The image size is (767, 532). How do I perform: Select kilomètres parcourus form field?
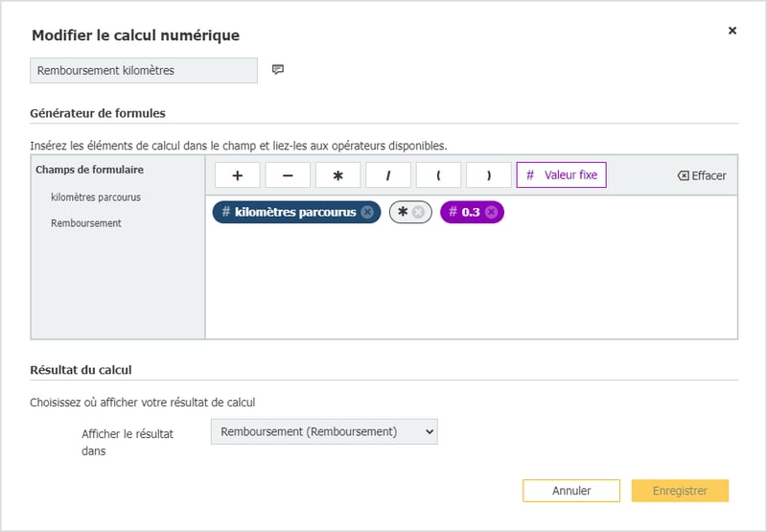[96, 197]
